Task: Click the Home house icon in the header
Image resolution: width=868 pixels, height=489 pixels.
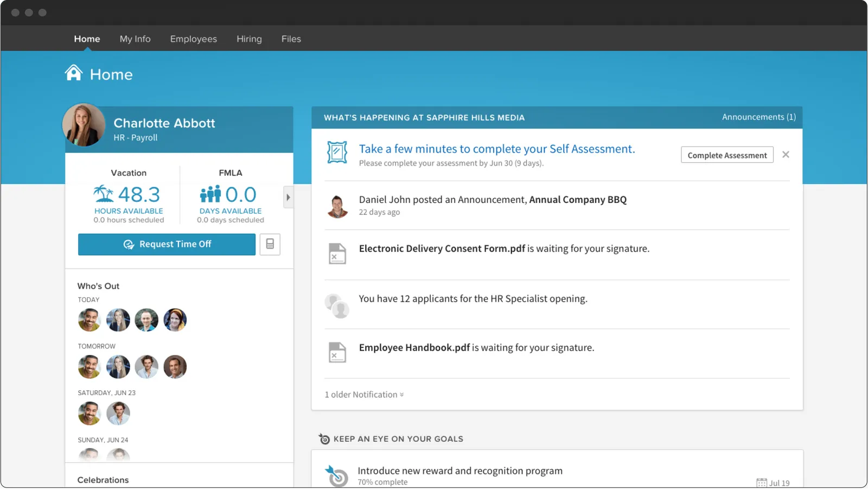Action: coord(74,73)
